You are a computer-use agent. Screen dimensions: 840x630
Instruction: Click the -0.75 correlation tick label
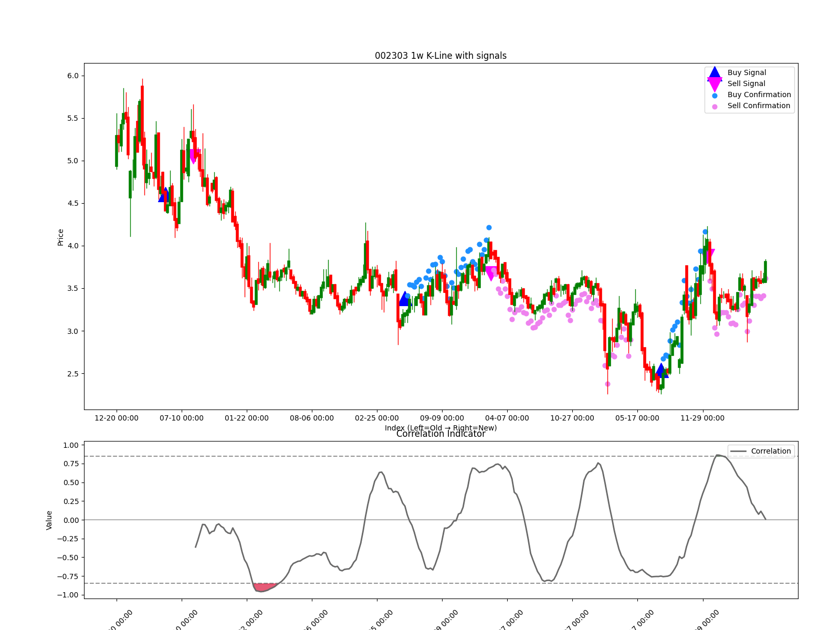coord(68,576)
